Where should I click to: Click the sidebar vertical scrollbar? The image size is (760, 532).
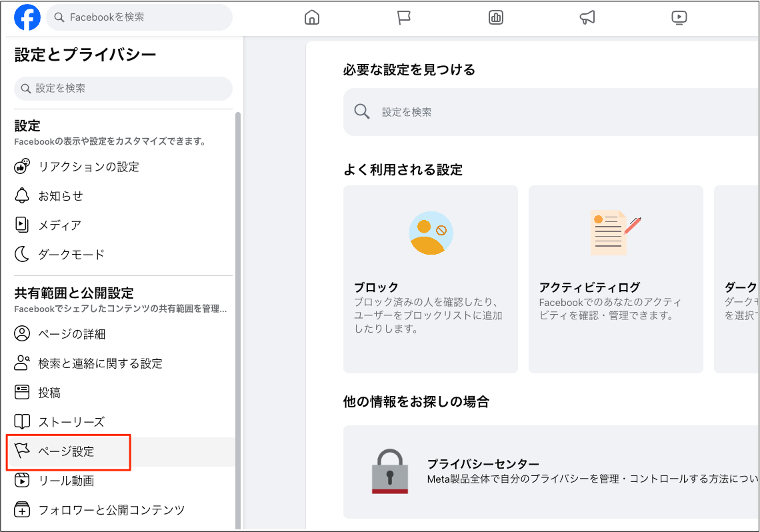(x=238, y=320)
